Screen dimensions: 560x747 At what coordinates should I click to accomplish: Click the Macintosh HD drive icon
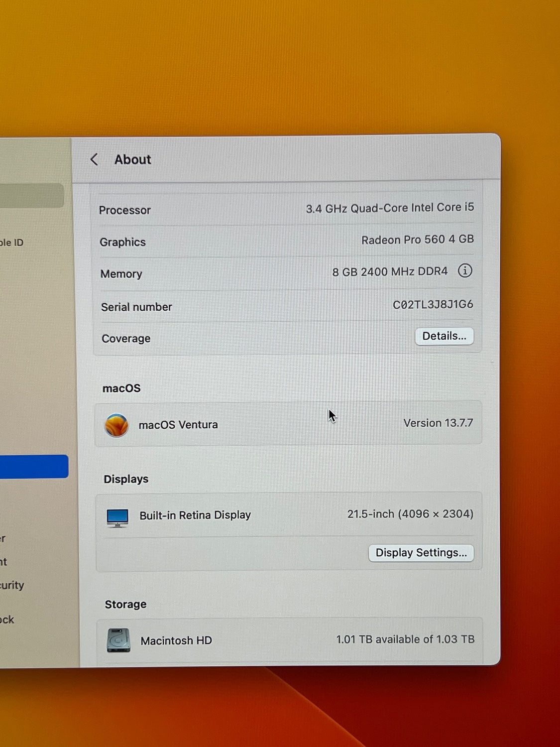pyautogui.click(x=118, y=640)
